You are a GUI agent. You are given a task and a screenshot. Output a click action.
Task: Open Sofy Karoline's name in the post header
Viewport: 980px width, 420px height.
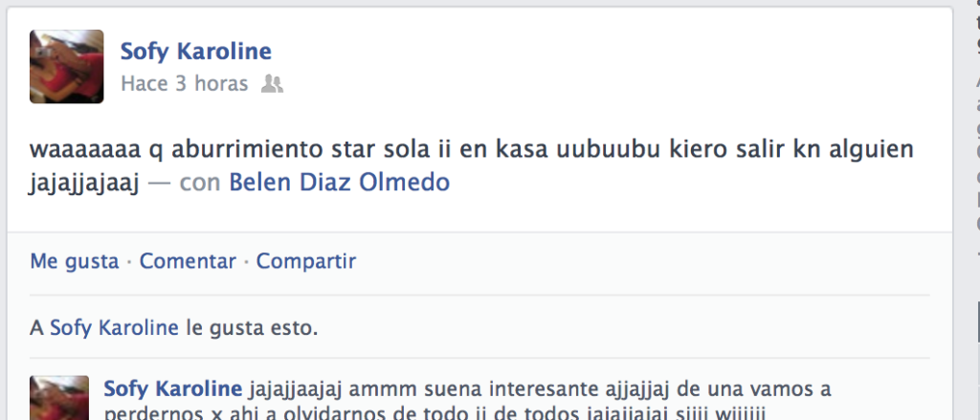[195, 52]
